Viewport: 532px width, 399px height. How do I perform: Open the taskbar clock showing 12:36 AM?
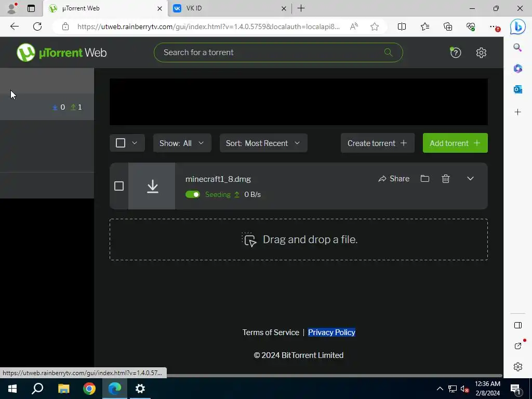487,389
